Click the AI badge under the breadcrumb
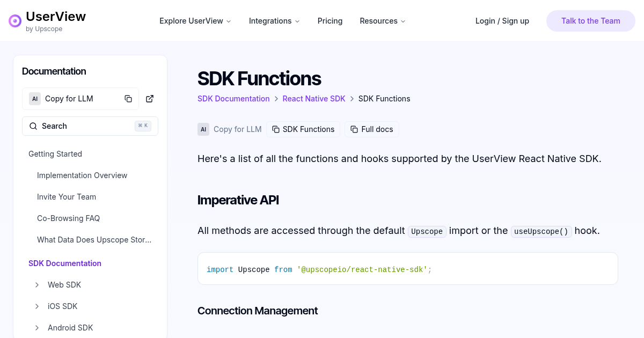 click(x=203, y=129)
